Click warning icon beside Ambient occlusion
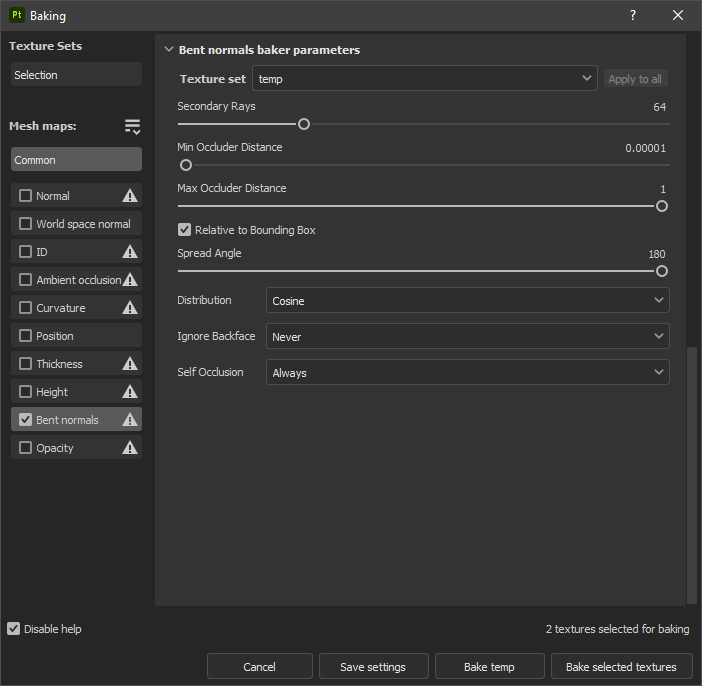Screen dimensions: 702x686 (130, 280)
